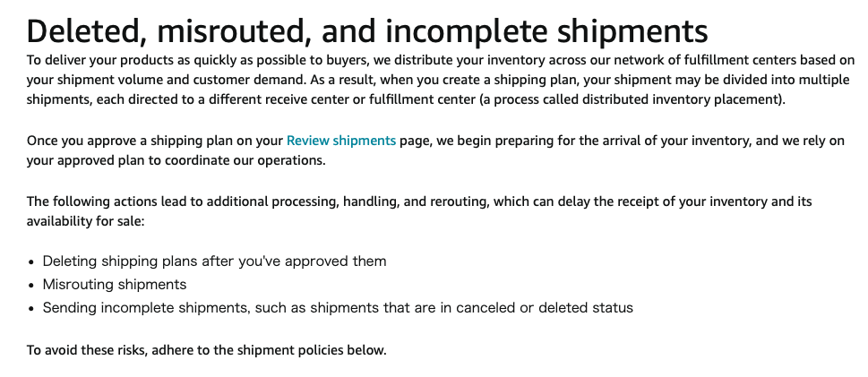Image resolution: width=868 pixels, height=377 pixels.
Task: Click the bullet dot before "Sending incomplete shipments"
Action: point(31,309)
